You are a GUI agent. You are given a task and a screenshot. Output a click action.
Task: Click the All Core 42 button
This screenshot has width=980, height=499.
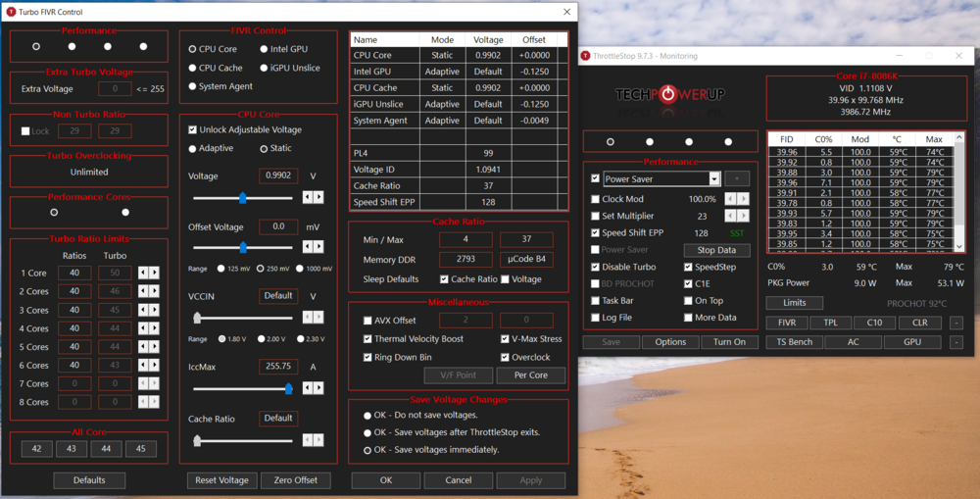[37, 448]
